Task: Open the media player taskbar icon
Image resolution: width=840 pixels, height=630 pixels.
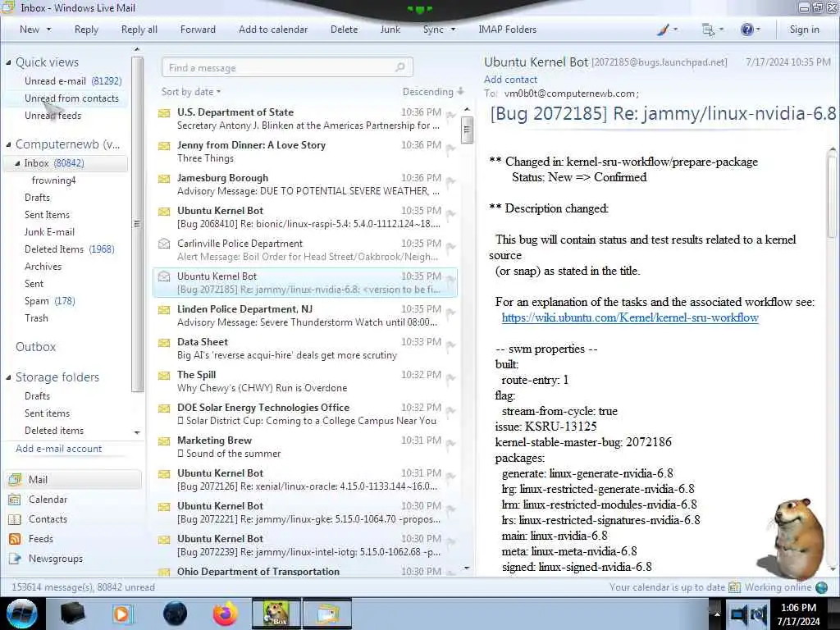Action: click(123, 614)
